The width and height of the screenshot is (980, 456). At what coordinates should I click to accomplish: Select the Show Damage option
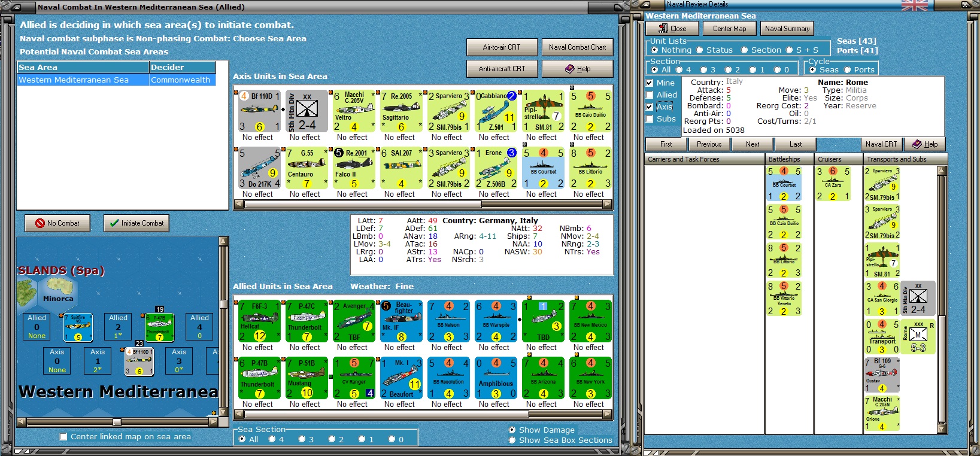click(x=512, y=430)
